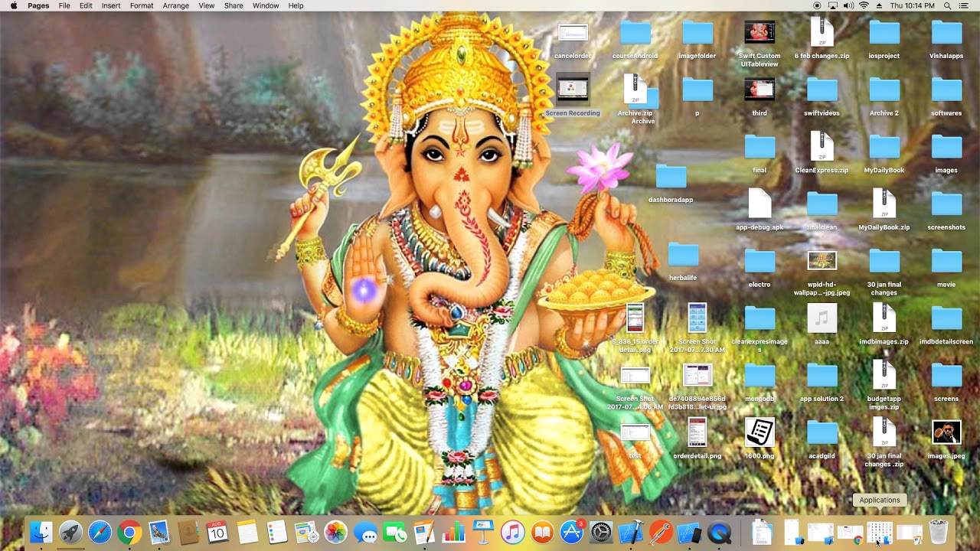Open the Photos app in the dock
980x551 pixels.
[336, 532]
